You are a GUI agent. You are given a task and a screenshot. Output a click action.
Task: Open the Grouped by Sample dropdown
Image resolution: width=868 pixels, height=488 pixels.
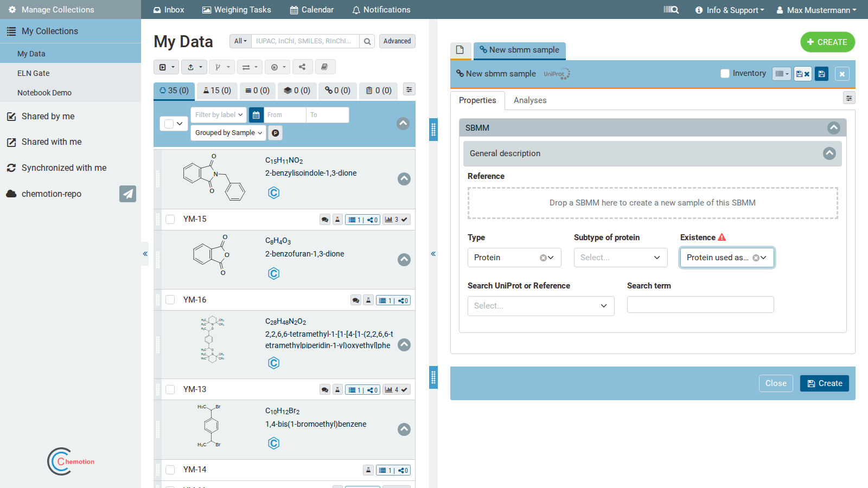click(228, 133)
